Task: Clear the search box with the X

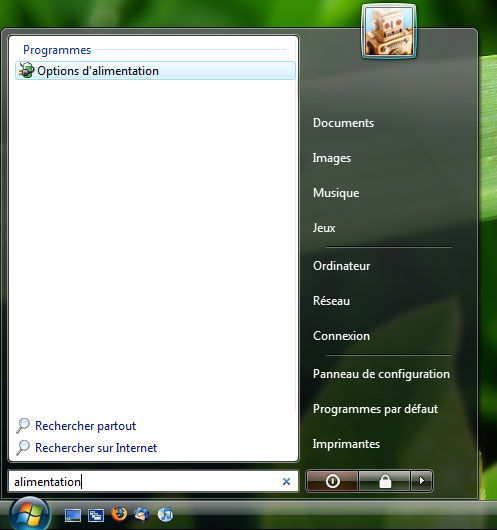Action: (286, 481)
